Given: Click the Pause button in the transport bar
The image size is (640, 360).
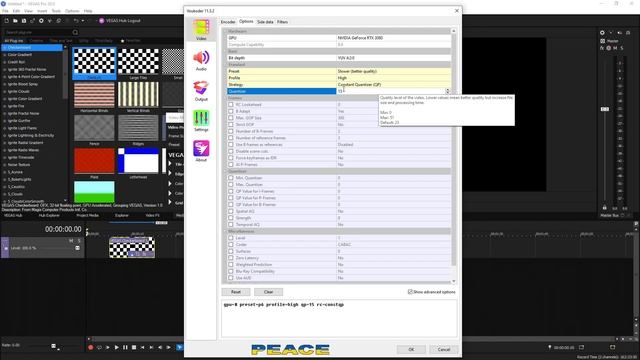Looking at the screenshot, I should pyautogui.click(x=125, y=347).
